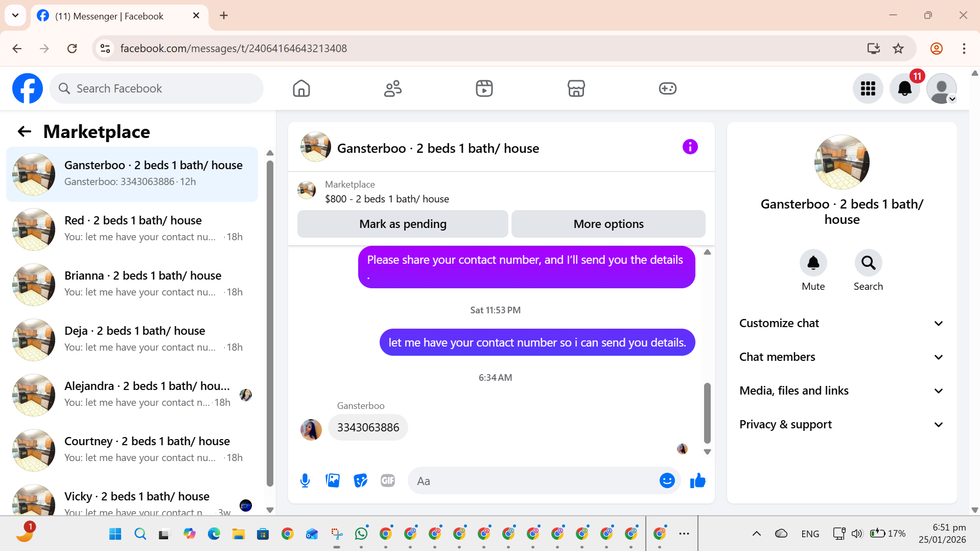Screen dimensions: 980x551
Task: Click the taskbar Search icon
Action: coord(140,534)
